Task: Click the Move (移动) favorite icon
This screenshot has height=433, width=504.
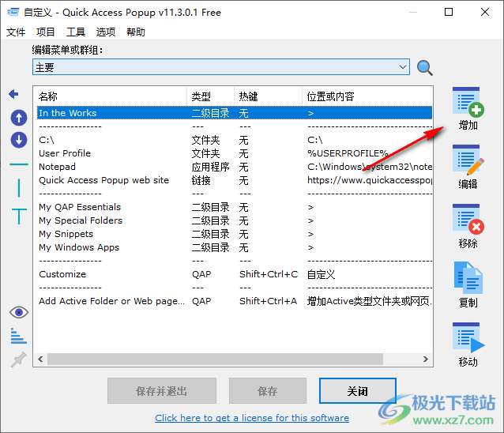Action: 468,337
